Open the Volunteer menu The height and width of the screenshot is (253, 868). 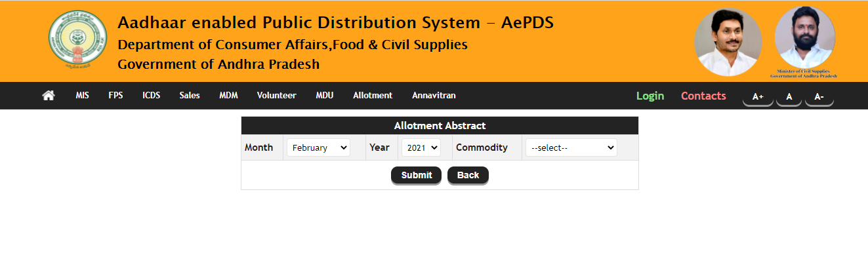click(276, 96)
